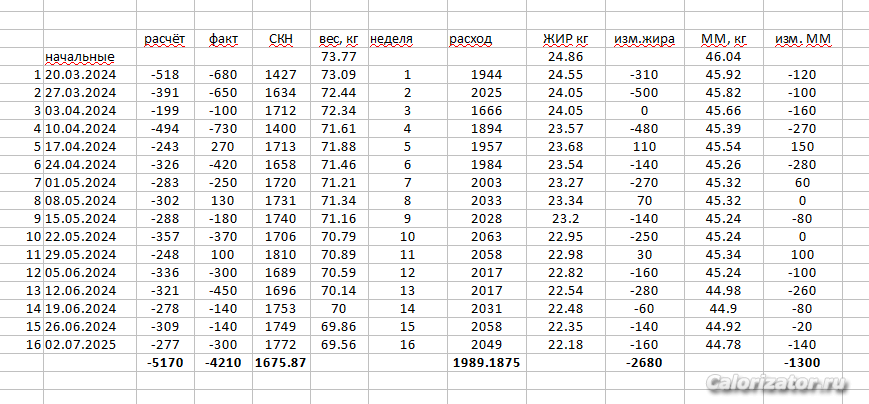Click the total cell showing -5170

[x=164, y=363]
